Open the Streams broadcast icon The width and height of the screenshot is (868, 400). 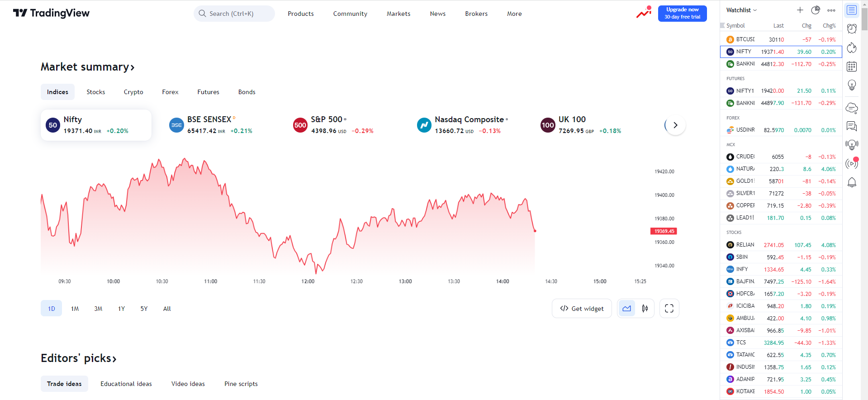[852, 163]
